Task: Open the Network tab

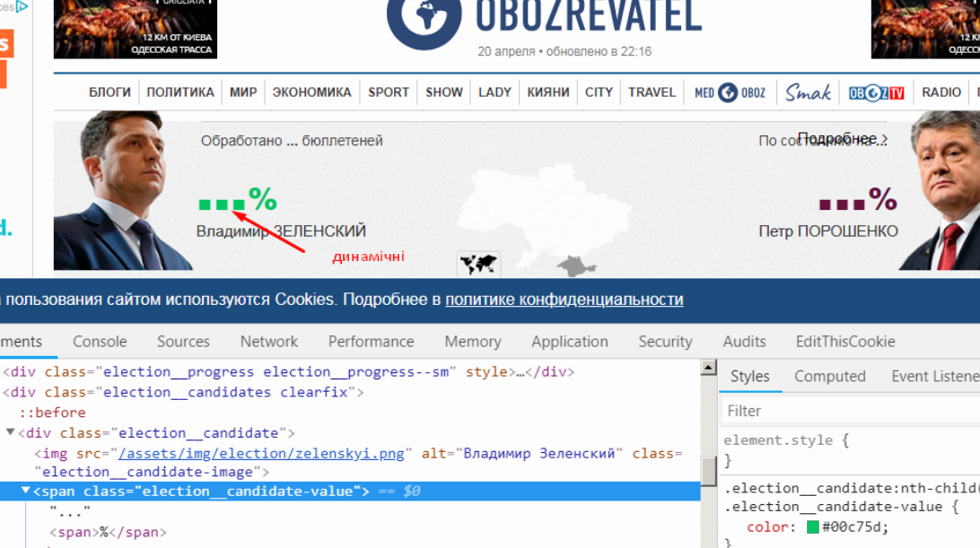Action: pos(268,341)
